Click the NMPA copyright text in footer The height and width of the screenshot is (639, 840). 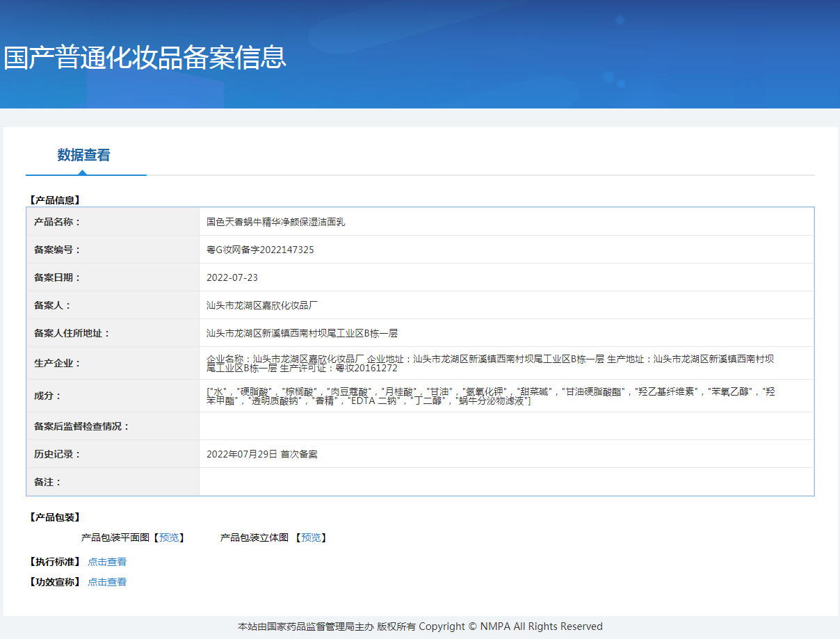(x=420, y=626)
